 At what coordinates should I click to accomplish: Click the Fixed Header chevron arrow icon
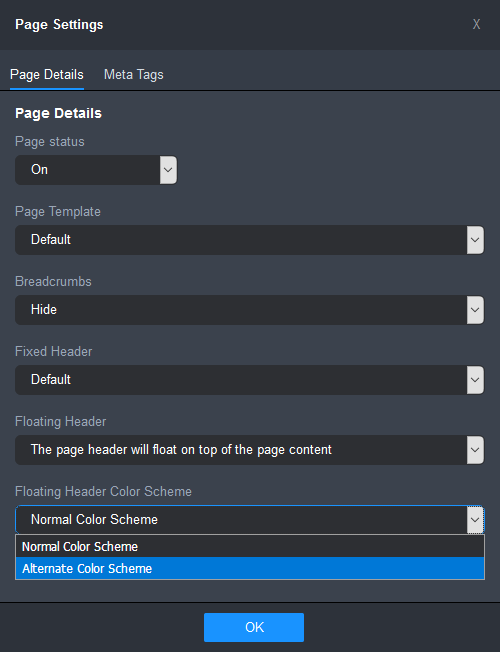[x=475, y=380]
